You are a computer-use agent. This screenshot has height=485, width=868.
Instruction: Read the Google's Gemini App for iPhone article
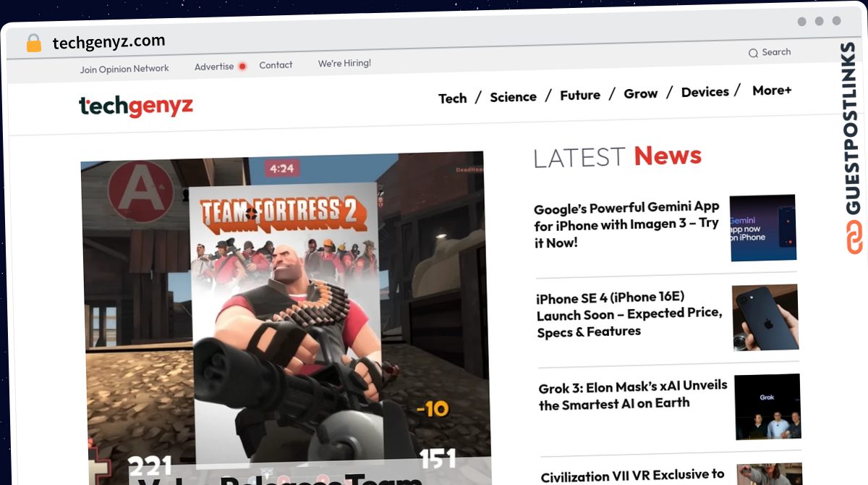pyautogui.click(x=626, y=226)
